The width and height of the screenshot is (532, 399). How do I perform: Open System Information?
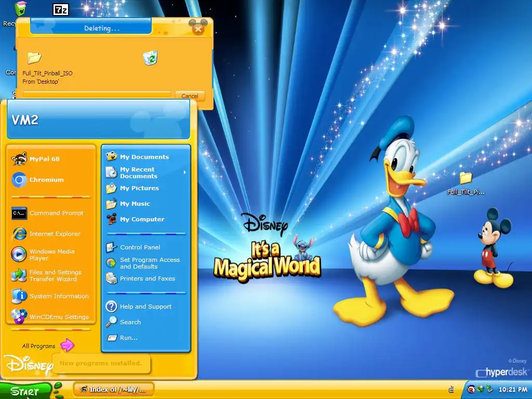click(x=51, y=296)
